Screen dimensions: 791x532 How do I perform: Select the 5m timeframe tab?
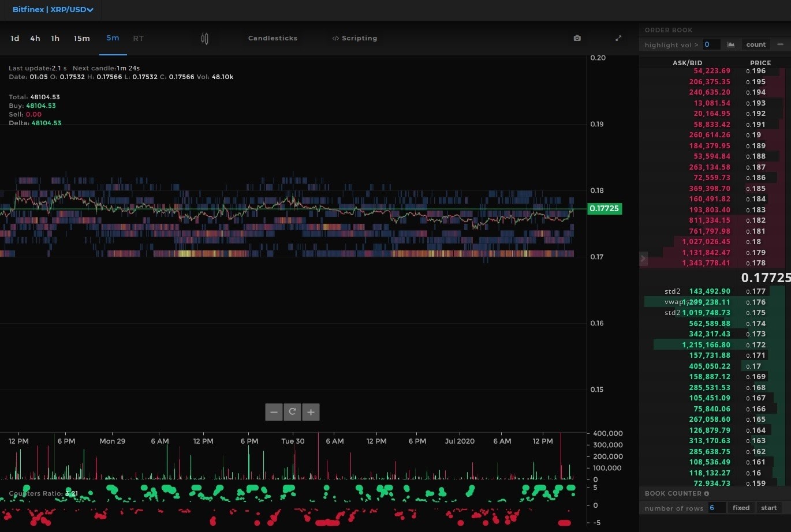[x=113, y=38]
